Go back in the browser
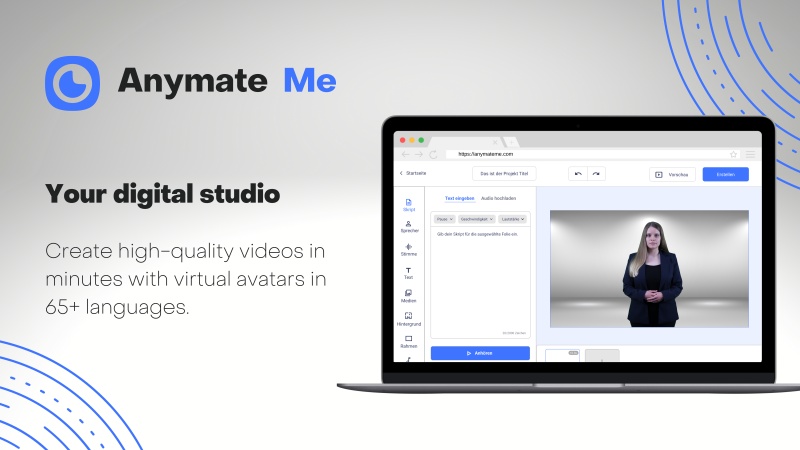800x450 pixels. pyautogui.click(x=405, y=154)
